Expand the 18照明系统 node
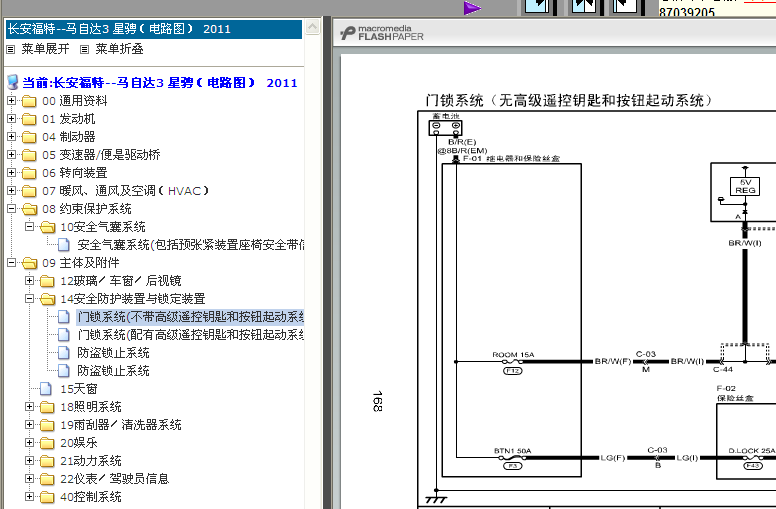 coord(29,407)
